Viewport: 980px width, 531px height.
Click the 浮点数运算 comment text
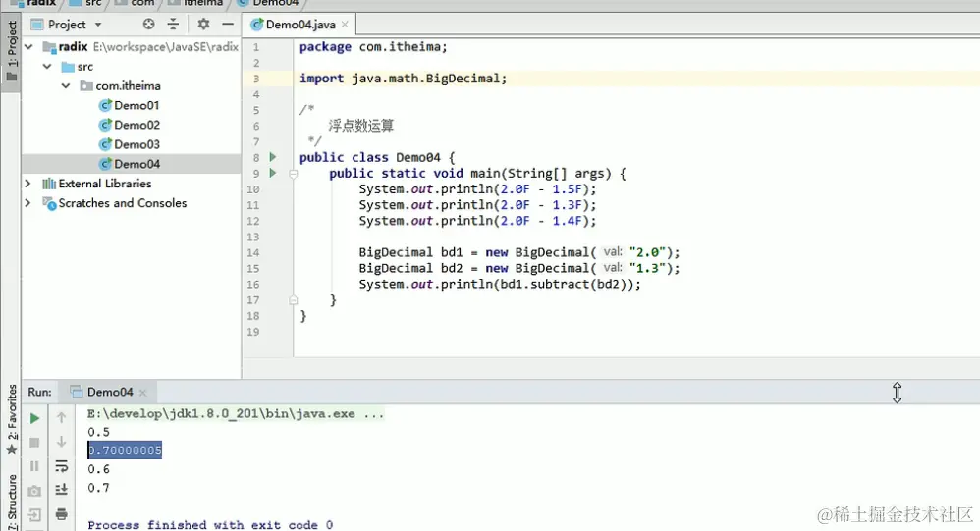(361, 126)
